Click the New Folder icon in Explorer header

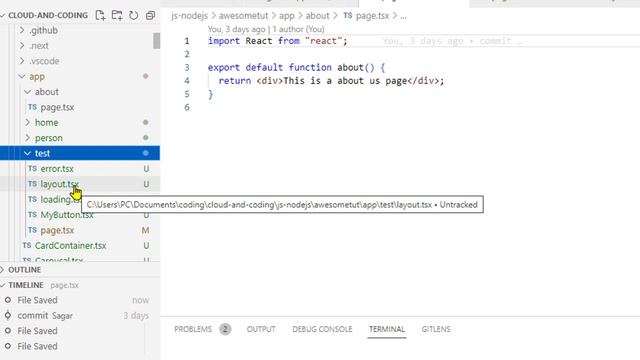(x=117, y=16)
